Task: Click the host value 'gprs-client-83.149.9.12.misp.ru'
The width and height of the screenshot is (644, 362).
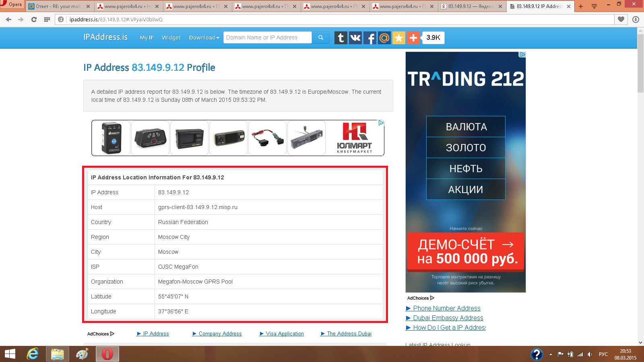Action: point(198,207)
